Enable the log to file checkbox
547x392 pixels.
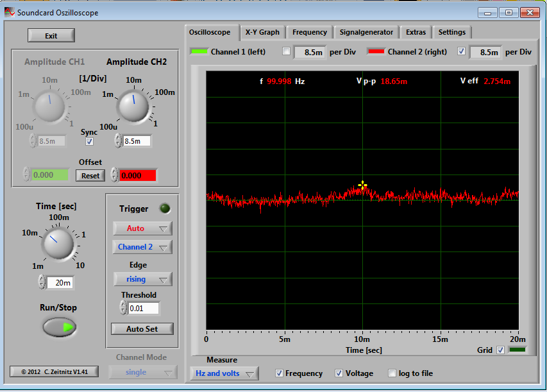pyautogui.click(x=392, y=373)
